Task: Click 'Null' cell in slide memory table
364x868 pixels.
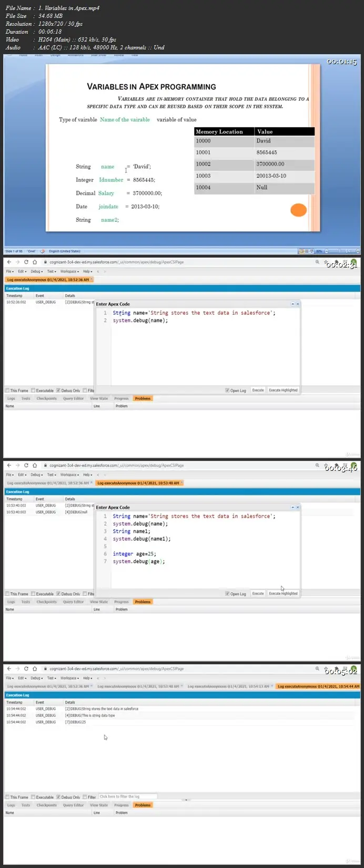Action: tap(285, 188)
